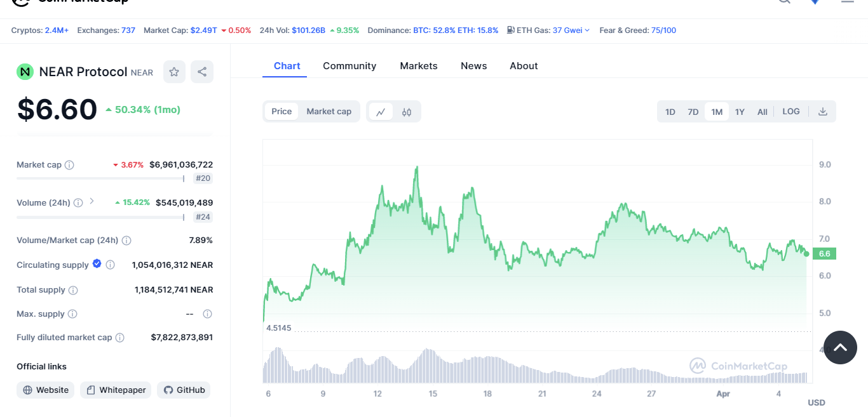Click 1,184,512,741 NEAR total supply value
The width and height of the screenshot is (868, 417).
(173, 289)
